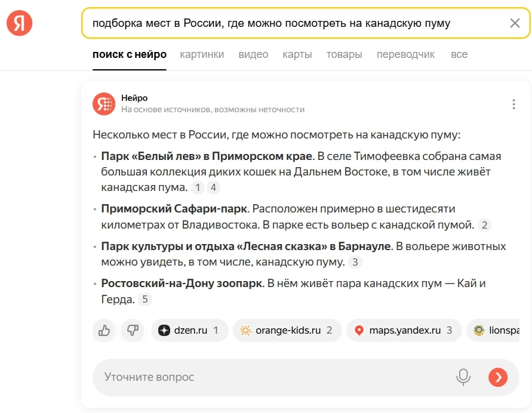The height and width of the screenshot is (413, 532).
Task: Dislike the Нейро answer with thumbs down
Action: (133, 330)
